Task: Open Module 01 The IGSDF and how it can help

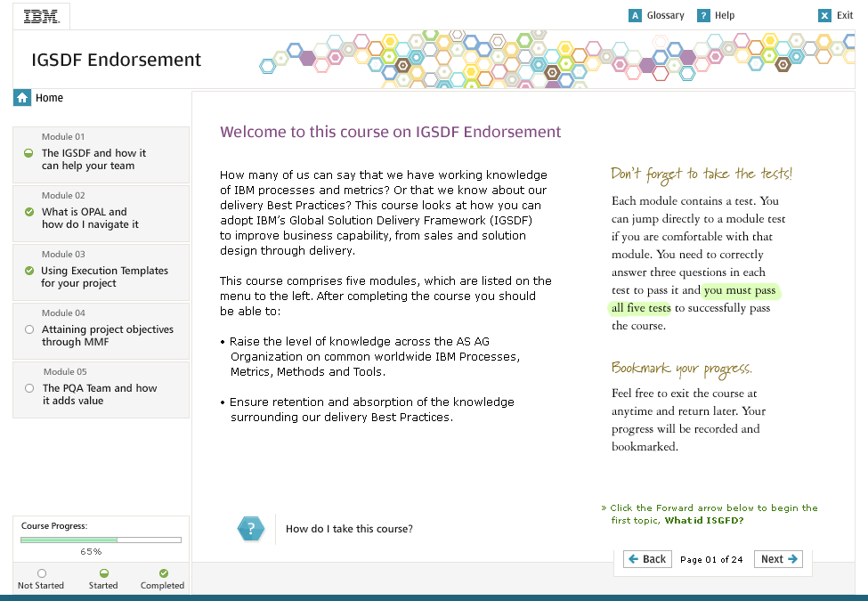Action: (101, 155)
